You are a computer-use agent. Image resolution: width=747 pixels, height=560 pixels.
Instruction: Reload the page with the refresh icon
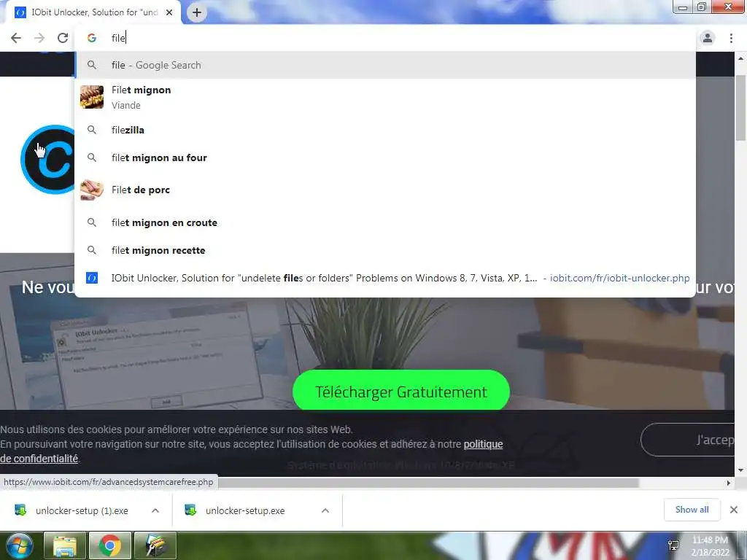(63, 38)
